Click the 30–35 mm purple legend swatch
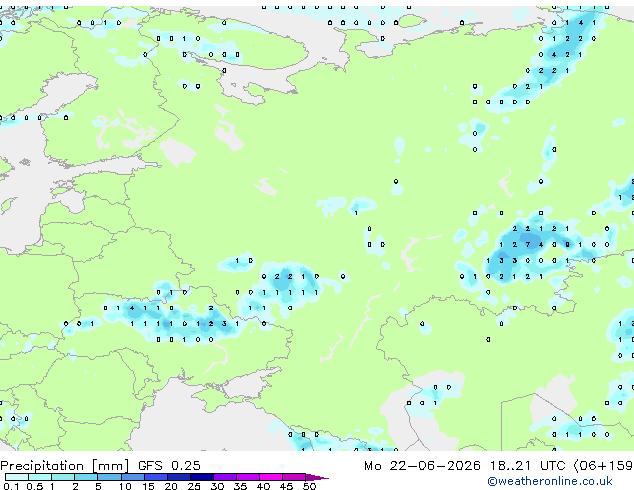Image resolution: width=634 pixels, height=490 pixels. pos(225,477)
